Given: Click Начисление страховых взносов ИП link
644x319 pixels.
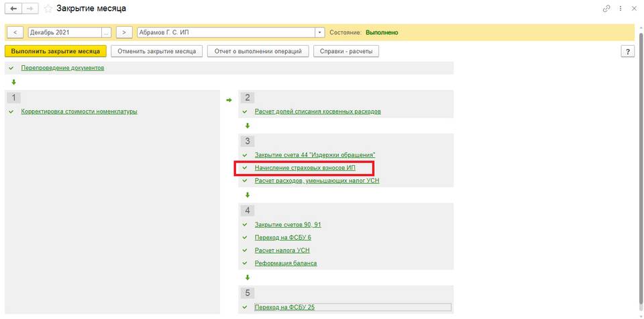Looking at the screenshot, I should (305, 168).
